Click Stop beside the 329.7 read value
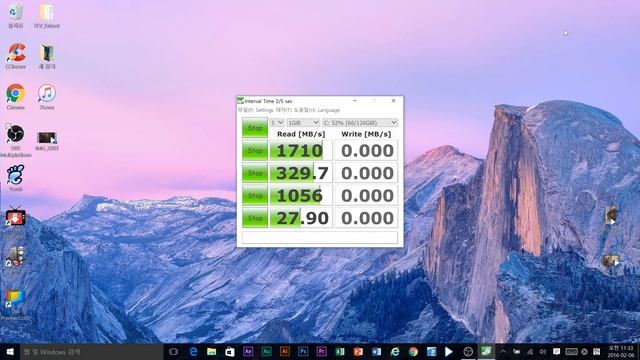This screenshot has width=640, height=360. pyautogui.click(x=255, y=173)
